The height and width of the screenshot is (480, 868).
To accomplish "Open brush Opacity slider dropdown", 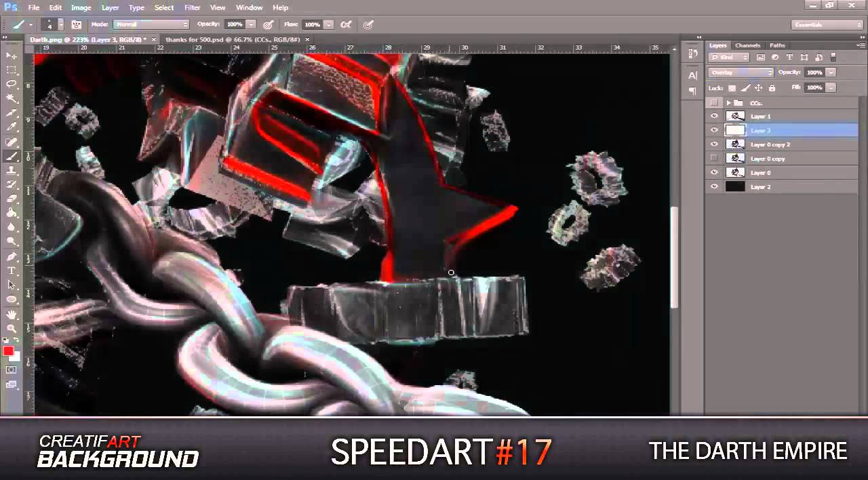I will pyautogui.click(x=251, y=24).
